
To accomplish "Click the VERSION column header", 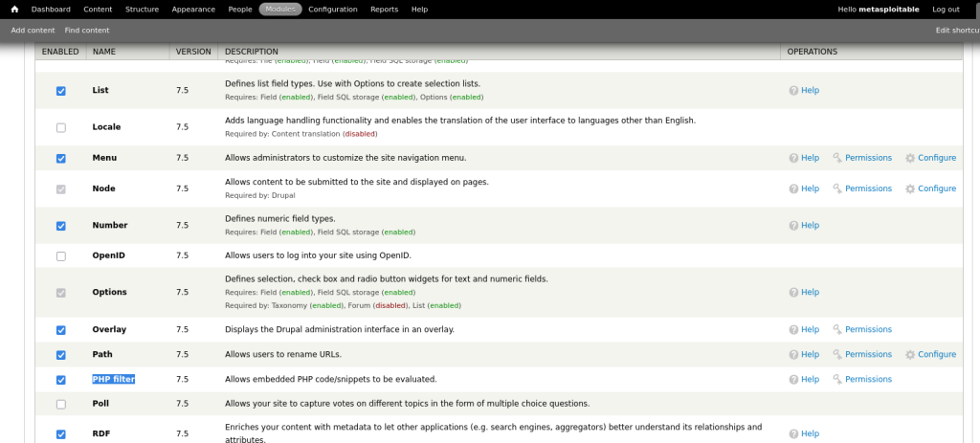I will pyautogui.click(x=193, y=52).
